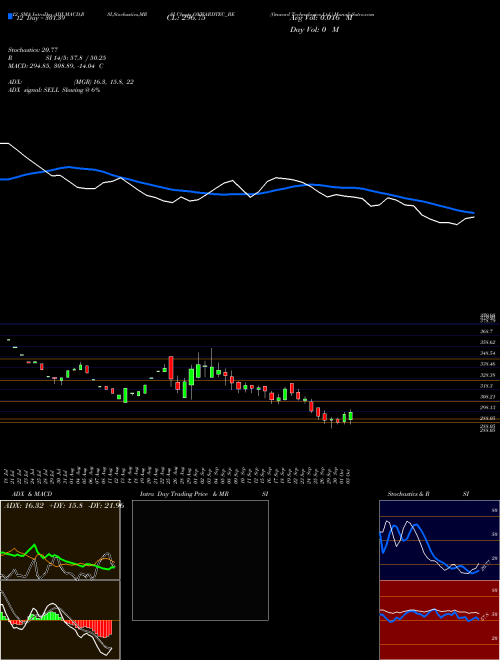Select the '12 Day = 301.39' label

39,18
